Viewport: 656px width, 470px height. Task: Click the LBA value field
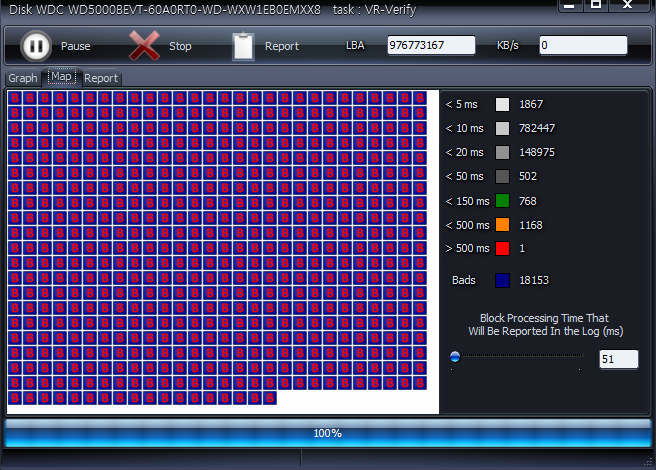click(x=431, y=45)
